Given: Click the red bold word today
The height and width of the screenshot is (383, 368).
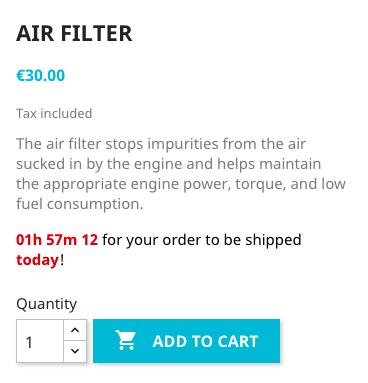Looking at the screenshot, I should (38, 260).
